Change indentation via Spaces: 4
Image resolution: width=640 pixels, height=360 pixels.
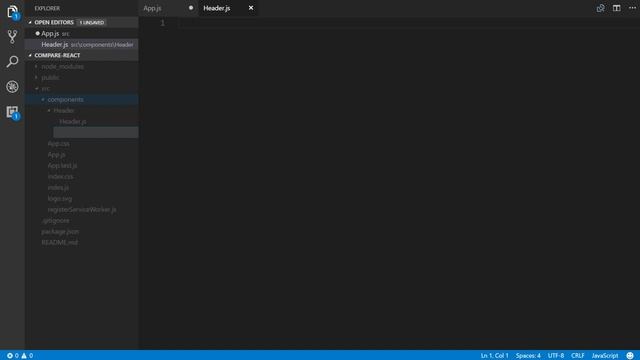(x=528, y=356)
